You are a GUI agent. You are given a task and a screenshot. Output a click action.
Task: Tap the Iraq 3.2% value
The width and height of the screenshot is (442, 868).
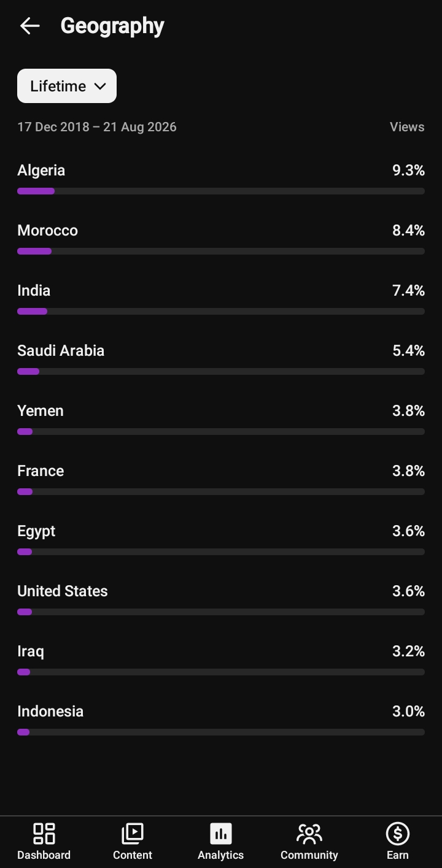pyautogui.click(x=408, y=651)
